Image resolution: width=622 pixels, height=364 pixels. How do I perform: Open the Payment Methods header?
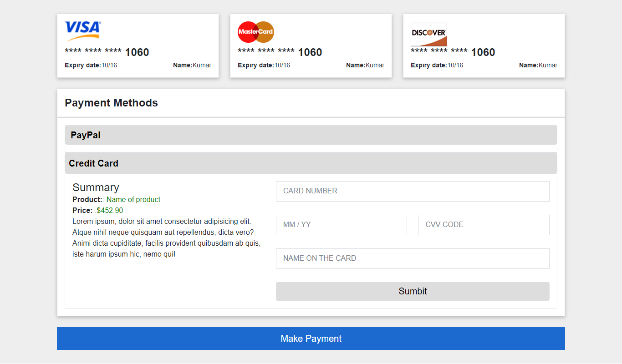pos(111,103)
